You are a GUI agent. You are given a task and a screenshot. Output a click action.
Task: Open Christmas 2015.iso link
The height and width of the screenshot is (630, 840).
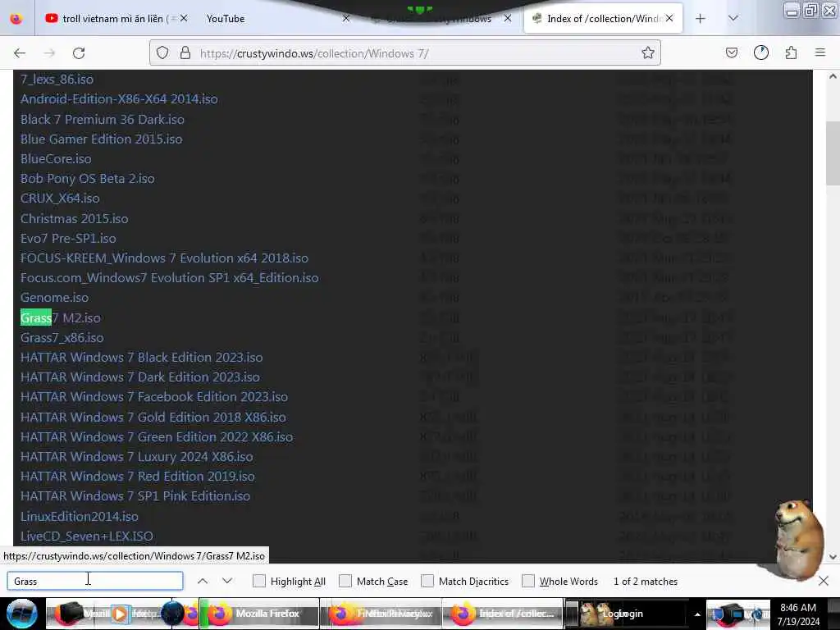(75, 218)
